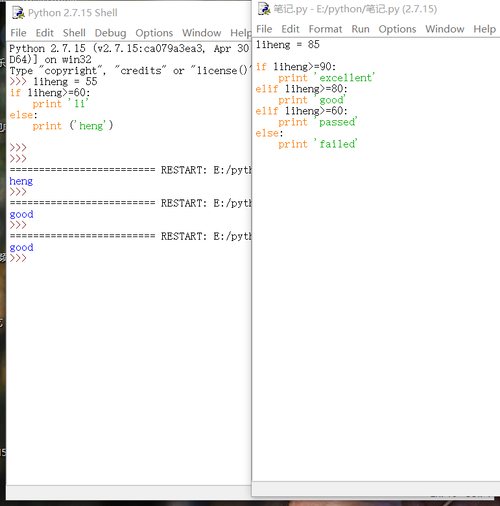500x506 pixels.
Task: Click 'liheng = 55' in the shell
Action: 65,81
